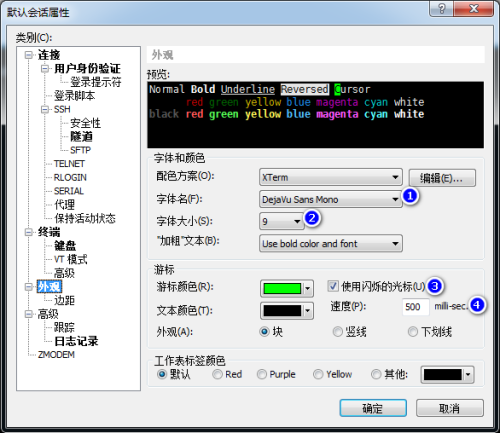The height and width of the screenshot is (433, 500).
Task: Open VT 模式 settings
Action: 71,259
